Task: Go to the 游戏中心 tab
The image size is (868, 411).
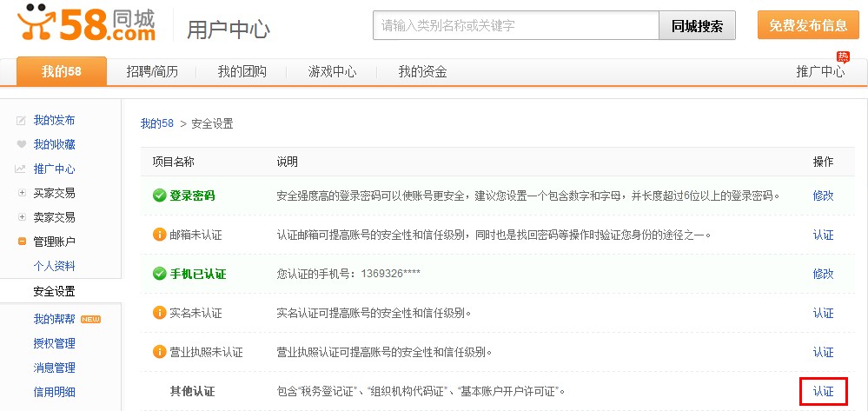Action: coord(332,72)
